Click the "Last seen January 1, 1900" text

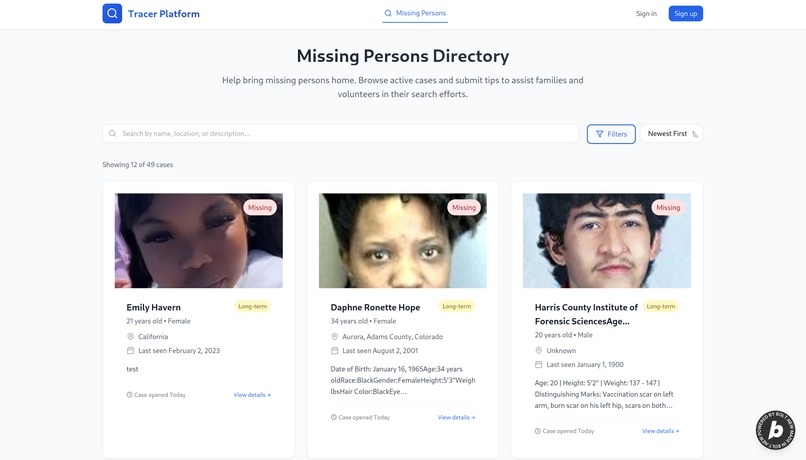(x=585, y=364)
